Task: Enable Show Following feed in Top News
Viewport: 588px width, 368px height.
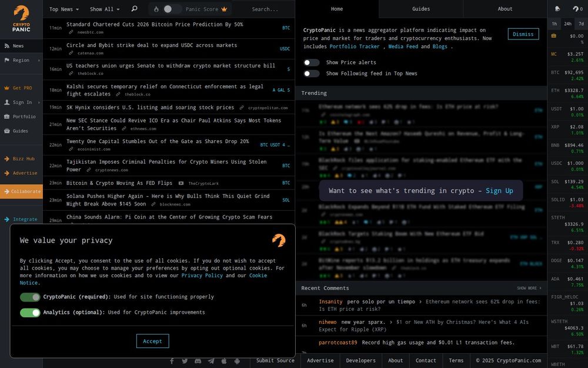Action: point(311,74)
